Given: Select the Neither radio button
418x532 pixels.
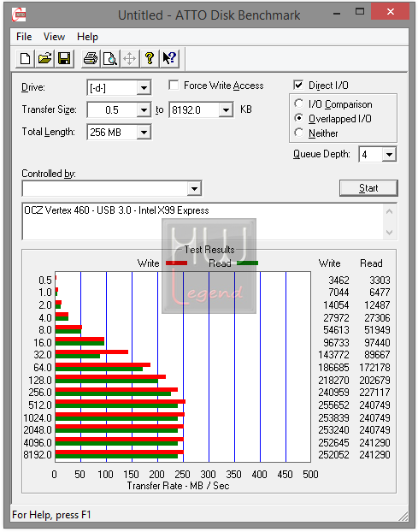Looking at the screenshot, I should pos(299,133).
